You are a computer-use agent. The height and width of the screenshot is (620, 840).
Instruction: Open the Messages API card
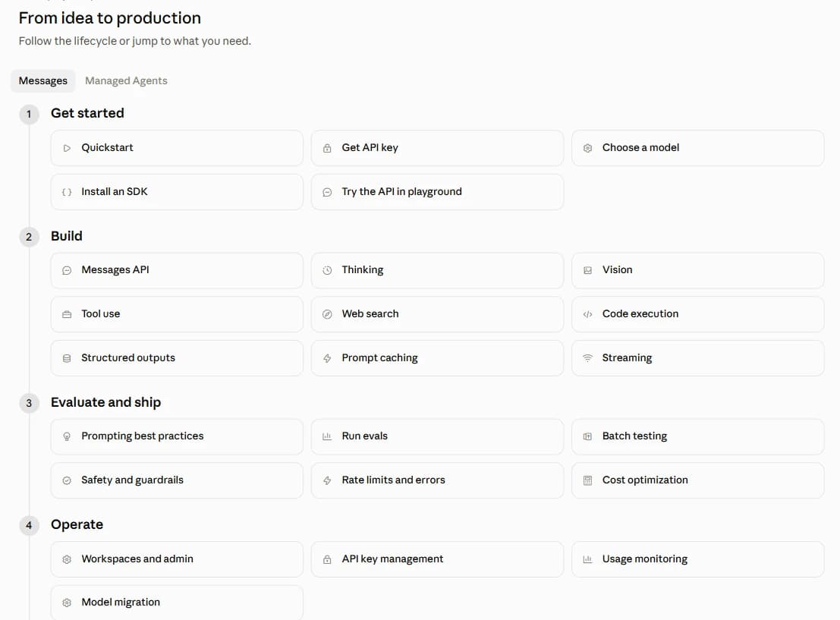coord(177,271)
